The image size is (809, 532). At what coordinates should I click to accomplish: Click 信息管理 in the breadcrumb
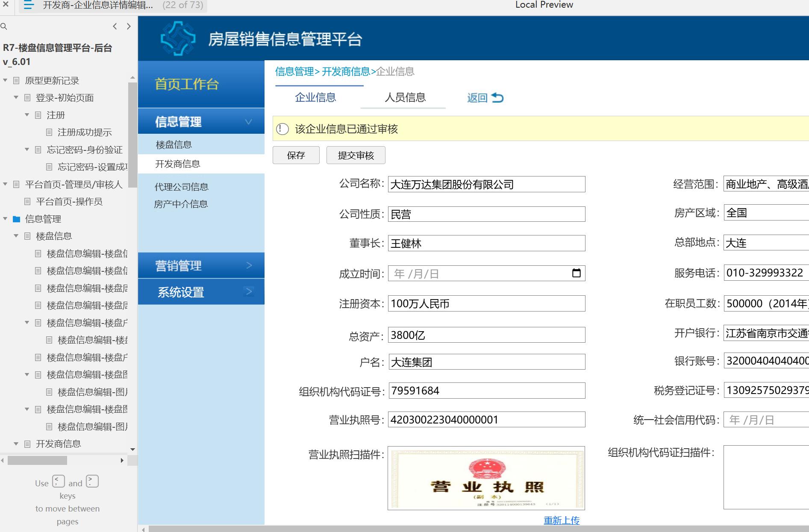[x=294, y=71]
